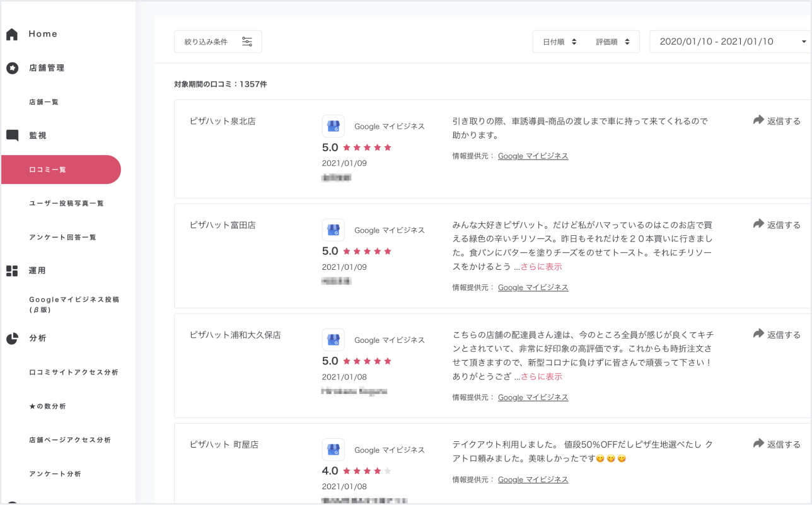Viewport: 812px width, 505px height.
Task: Click Google My Business icon for ピザハット 町屋店
Action: pyautogui.click(x=333, y=450)
